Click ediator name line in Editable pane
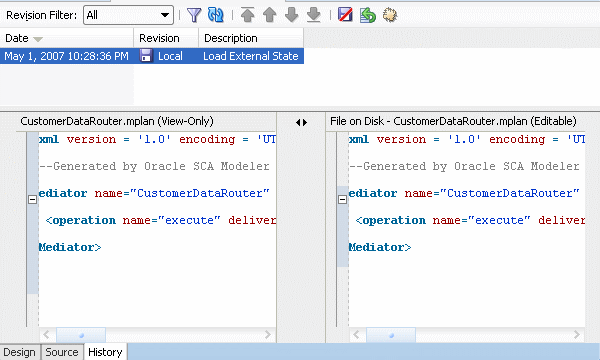Image resolution: width=600 pixels, height=360 pixels. tap(464, 193)
